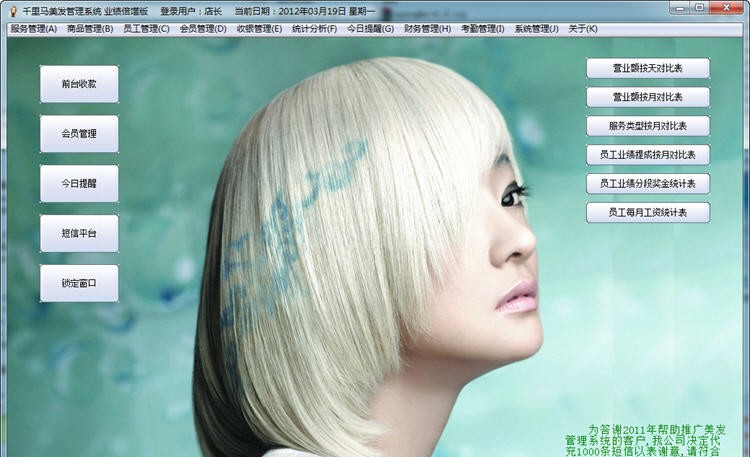Open 会员管理 from the left buttons
Image resolution: width=750 pixels, height=457 pixels.
(79, 134)
